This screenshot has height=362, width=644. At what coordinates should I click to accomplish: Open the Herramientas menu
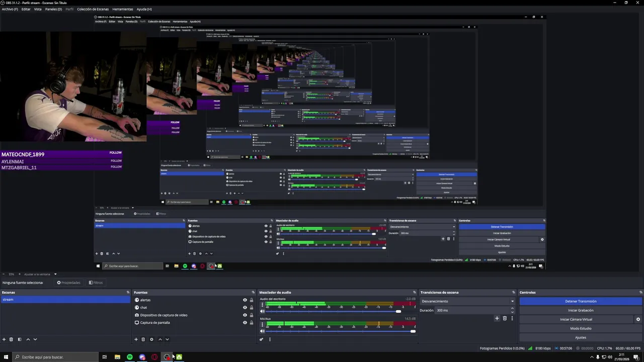(x=123, y=9)
